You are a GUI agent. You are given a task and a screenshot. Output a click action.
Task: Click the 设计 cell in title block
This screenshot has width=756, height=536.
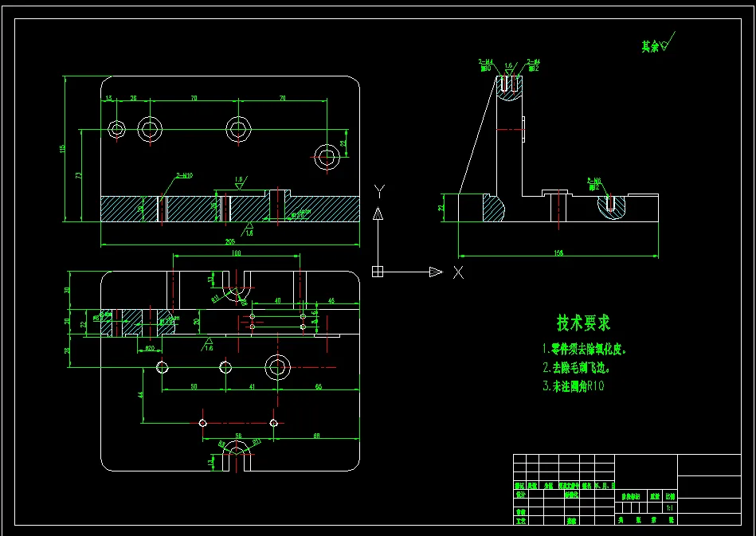[x=520, y=495]
